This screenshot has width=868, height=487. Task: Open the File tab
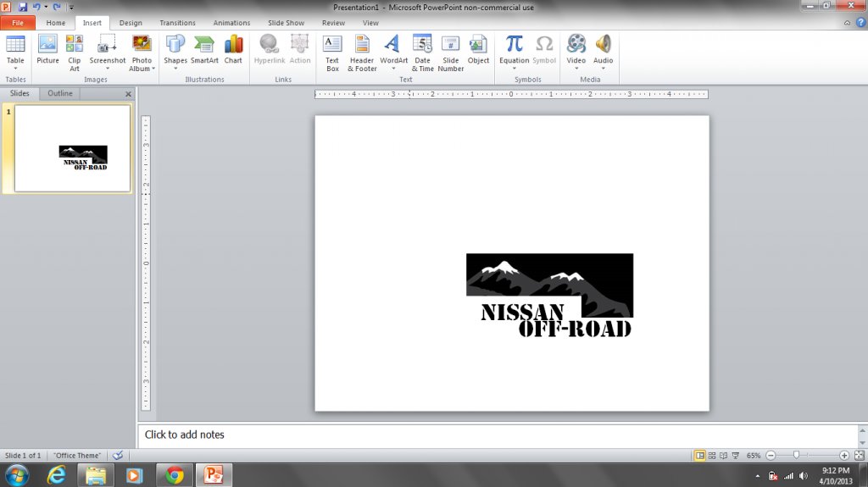pos(18,23)
